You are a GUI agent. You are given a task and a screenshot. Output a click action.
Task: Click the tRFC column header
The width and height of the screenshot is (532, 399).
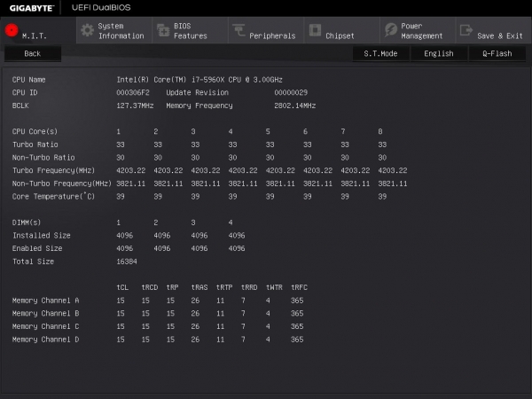300,287
